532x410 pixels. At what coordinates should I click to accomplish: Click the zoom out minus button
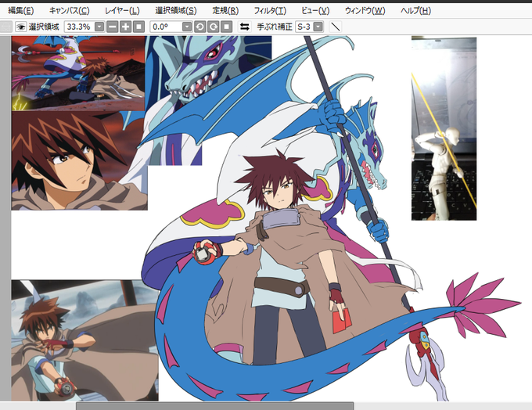113,27
